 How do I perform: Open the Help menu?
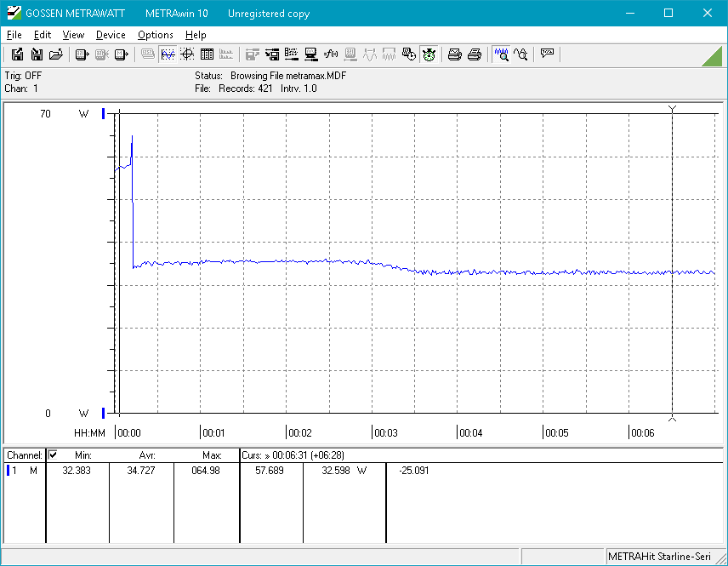[x=196, y=35]
